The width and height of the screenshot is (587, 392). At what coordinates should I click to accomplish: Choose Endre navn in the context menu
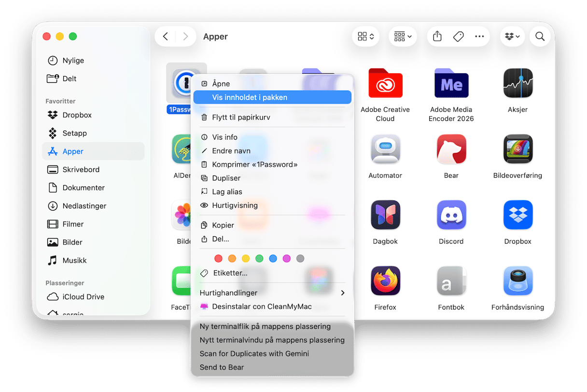click(273, 151)
